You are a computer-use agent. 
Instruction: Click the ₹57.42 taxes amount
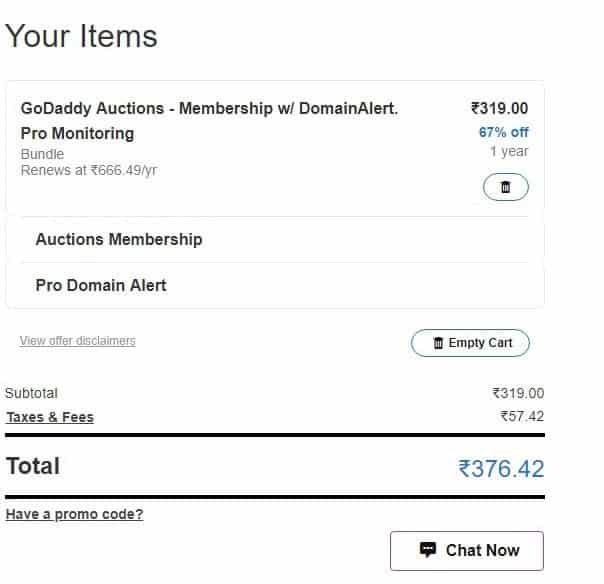[522, 416]
